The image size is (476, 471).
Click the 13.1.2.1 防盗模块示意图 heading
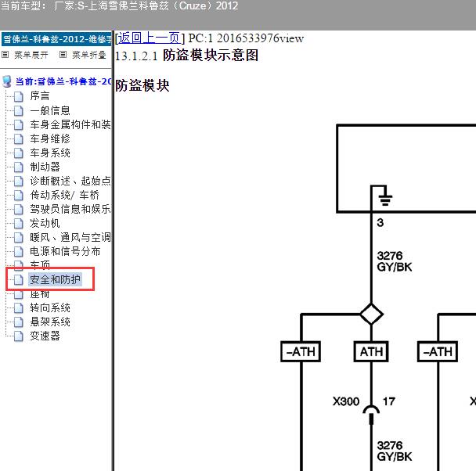(186, 56)
